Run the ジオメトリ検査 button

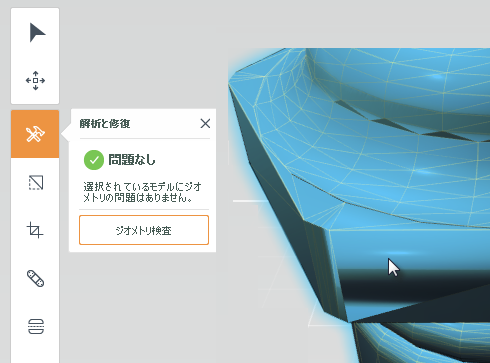click(x=144, y=230)
